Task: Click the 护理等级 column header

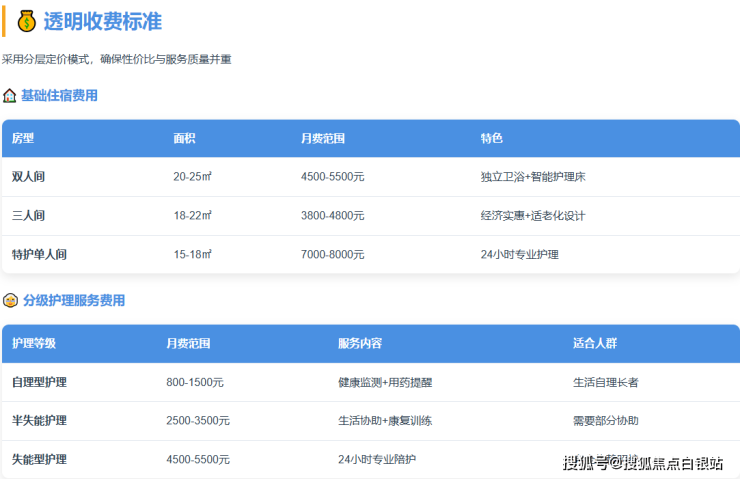Action: pos(34,343)
